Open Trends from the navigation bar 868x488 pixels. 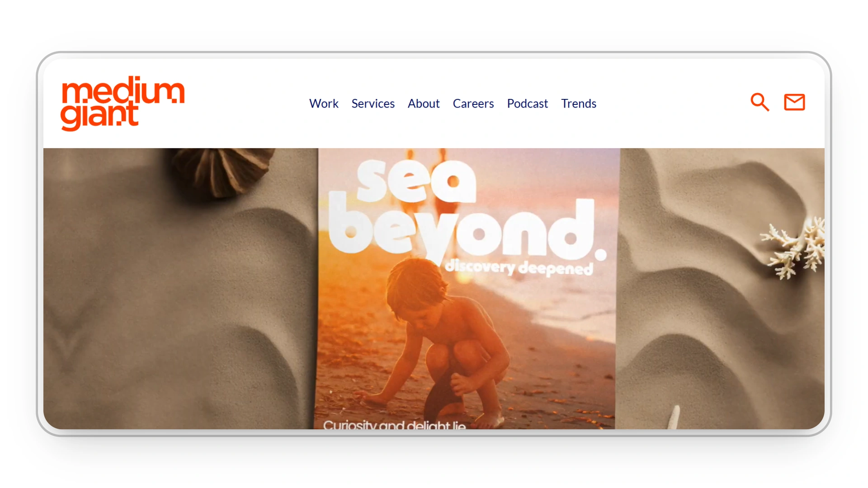coord(579,103)
